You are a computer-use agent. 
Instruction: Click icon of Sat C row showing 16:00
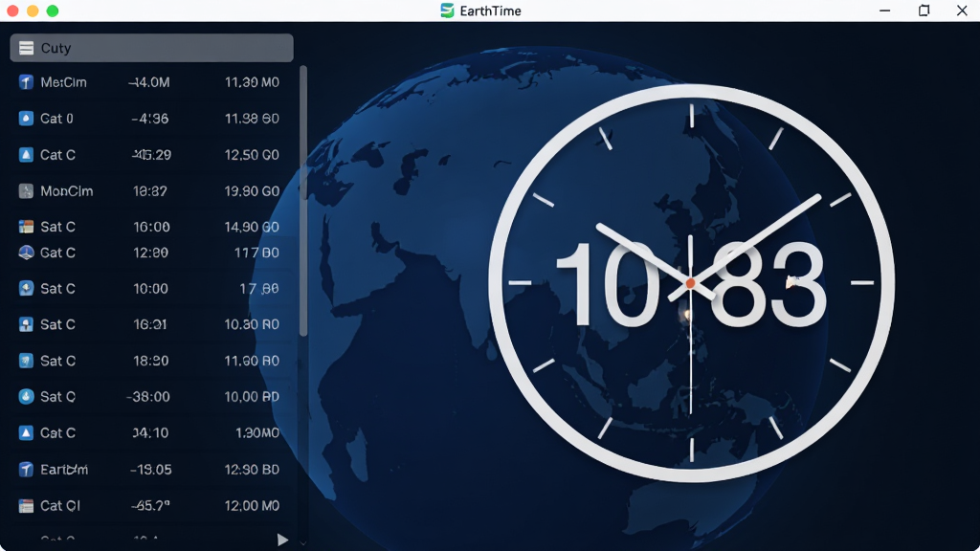pyautogui.click(x=26, y=227)
